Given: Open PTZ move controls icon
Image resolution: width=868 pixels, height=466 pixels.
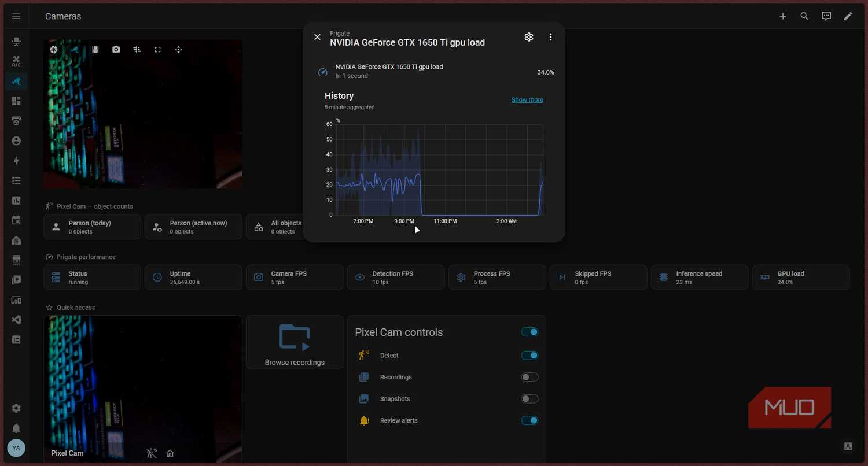Looking at the screenshot, I should point(178,50).
